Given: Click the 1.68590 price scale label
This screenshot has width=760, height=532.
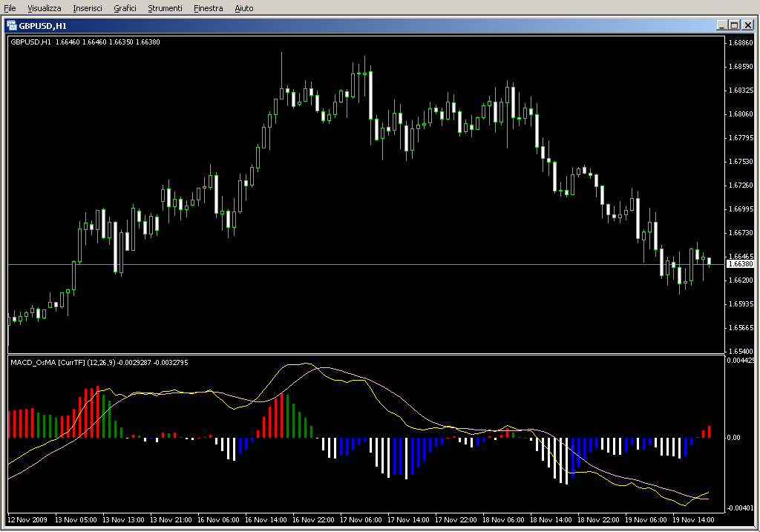Looking at the screenshot, I should pos(741,66).
